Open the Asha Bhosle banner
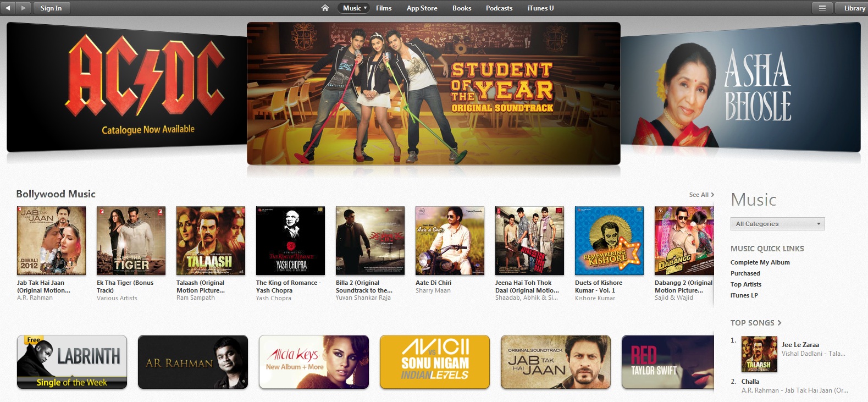868x402 pixels. point(740,87)
